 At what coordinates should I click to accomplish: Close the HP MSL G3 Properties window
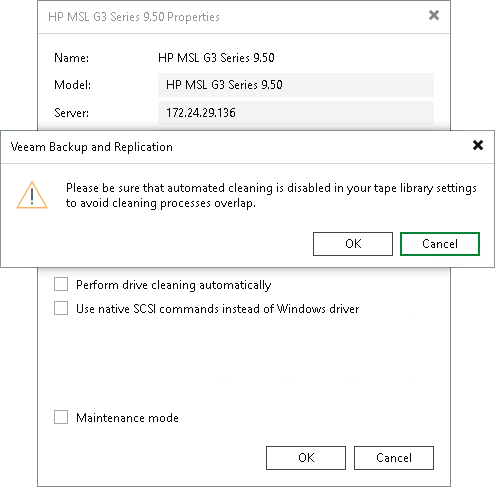pyautogui.click(x=434, y=15)
